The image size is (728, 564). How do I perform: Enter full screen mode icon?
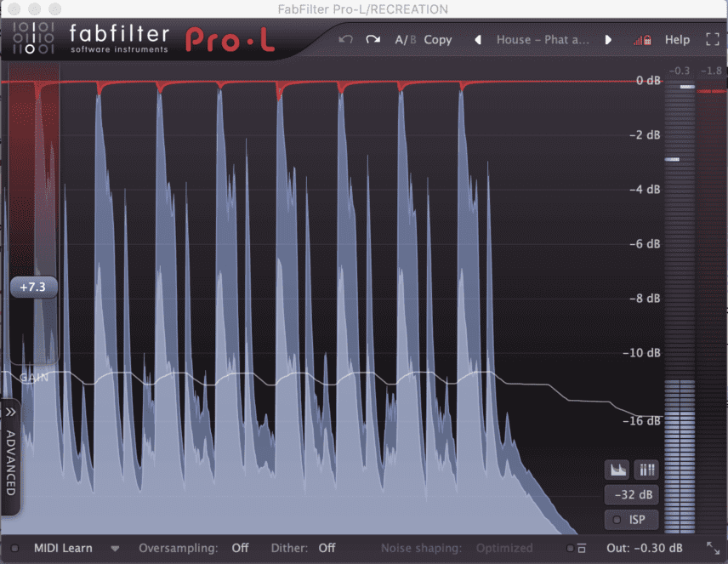pyautogui.click(x=712, y=39)
